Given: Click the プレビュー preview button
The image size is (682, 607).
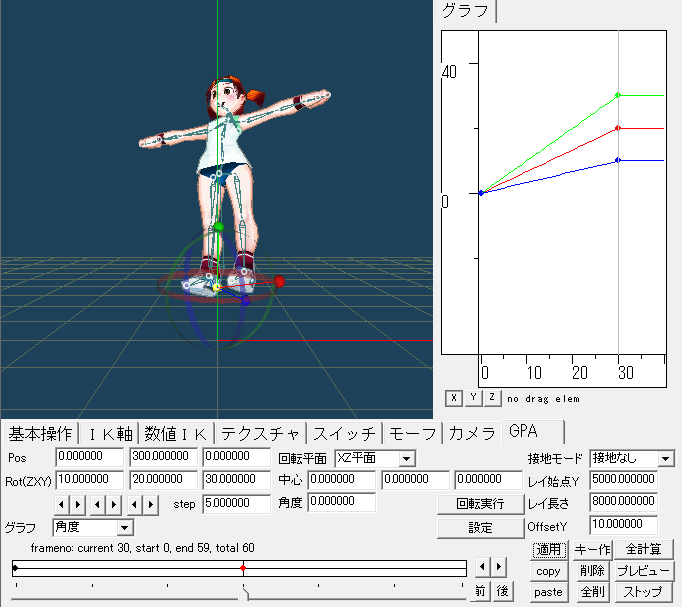Looking at the screenshot, I should click(643, 570).
